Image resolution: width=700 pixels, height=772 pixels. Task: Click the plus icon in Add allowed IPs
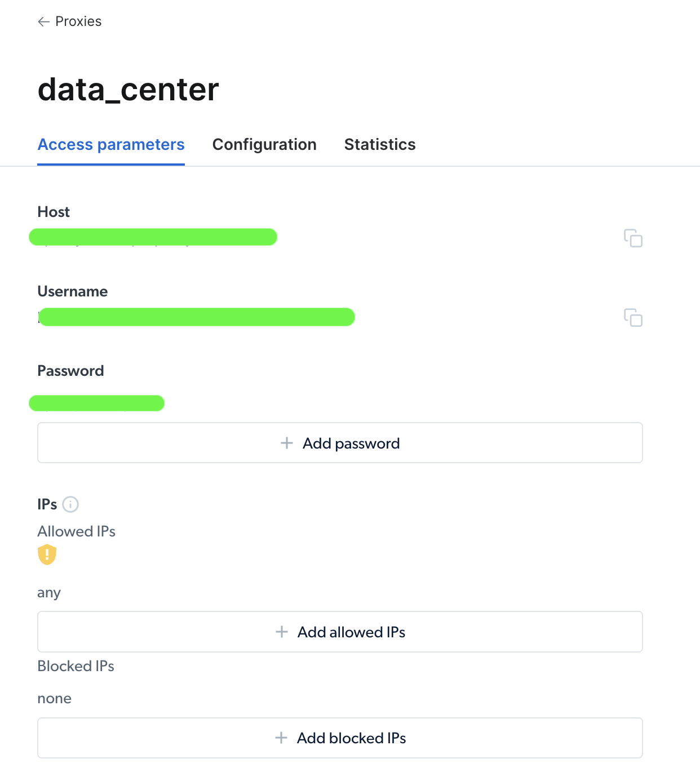pyautogui.click(x=281, y=632)
